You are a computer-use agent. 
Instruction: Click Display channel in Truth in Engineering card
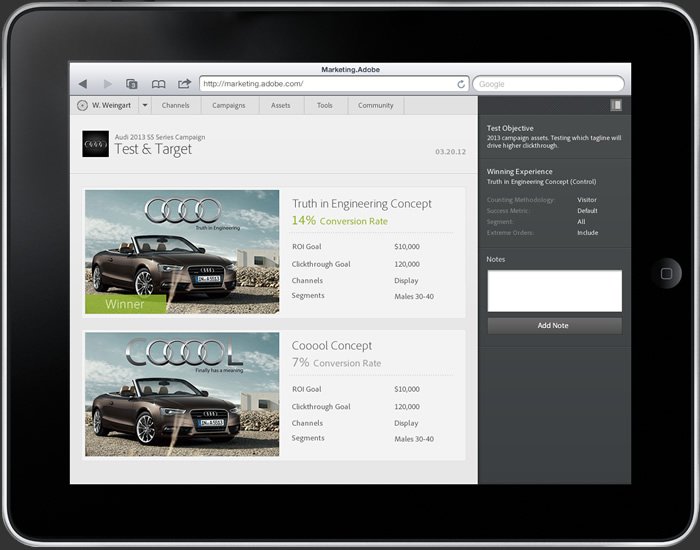click(x=406, y=281)
